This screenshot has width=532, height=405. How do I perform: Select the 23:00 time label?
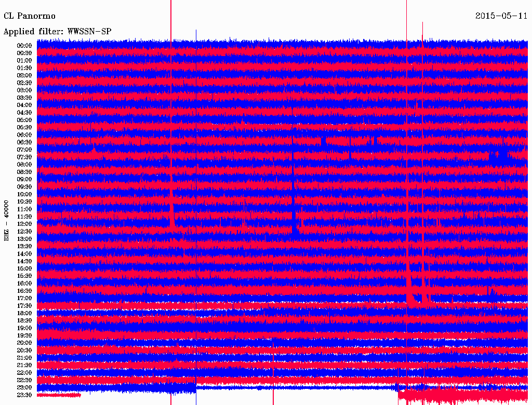point(24,387)
